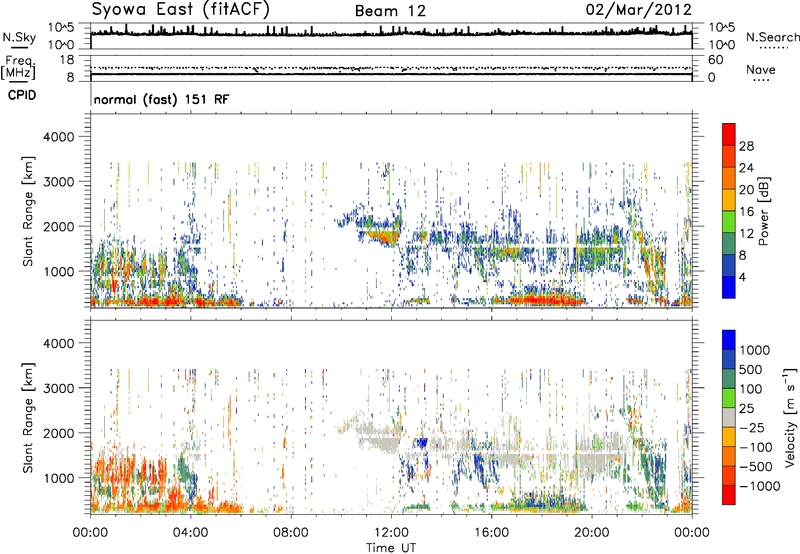The image size is (800, 554).
Task: Click the red bottom of velocity colorbar
Action: pos(729,495)
